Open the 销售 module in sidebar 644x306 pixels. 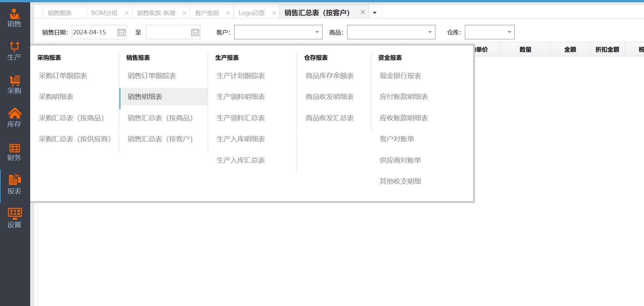14,18
